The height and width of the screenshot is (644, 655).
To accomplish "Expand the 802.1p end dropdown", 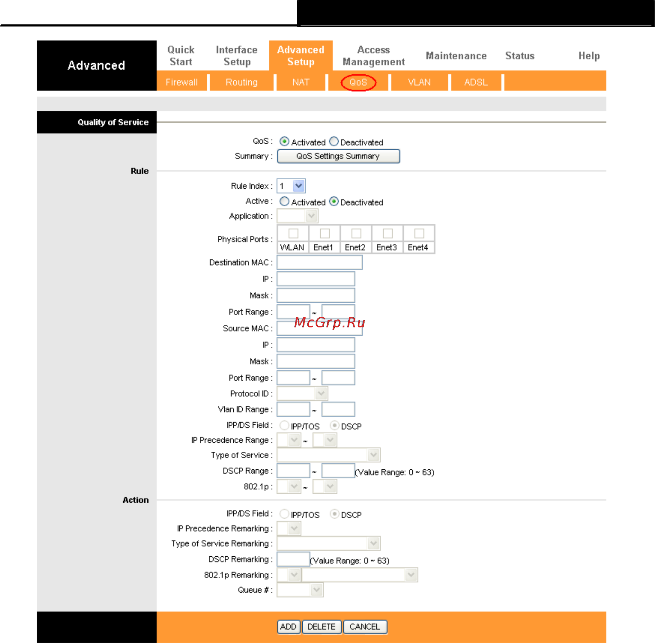I will [325, 487].
